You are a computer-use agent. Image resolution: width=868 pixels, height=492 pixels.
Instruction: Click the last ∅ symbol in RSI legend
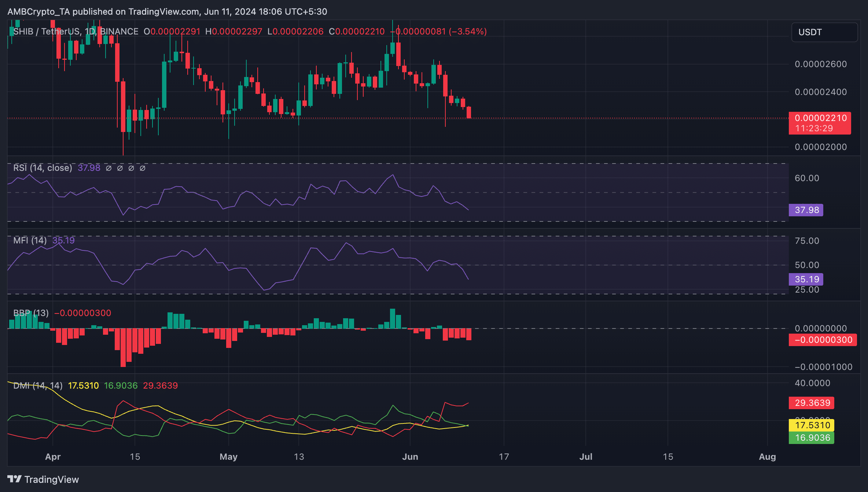pyautogui.click(x=143, y=168)
